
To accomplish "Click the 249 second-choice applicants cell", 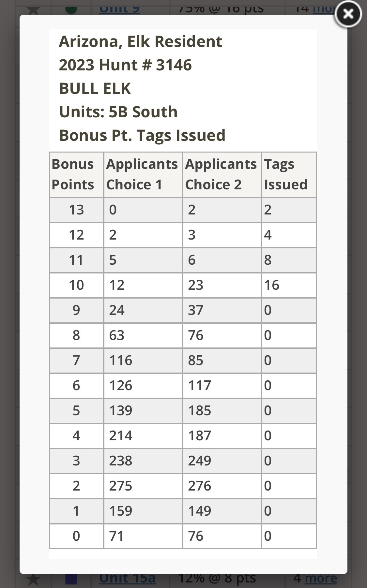I will coord(222,461).
